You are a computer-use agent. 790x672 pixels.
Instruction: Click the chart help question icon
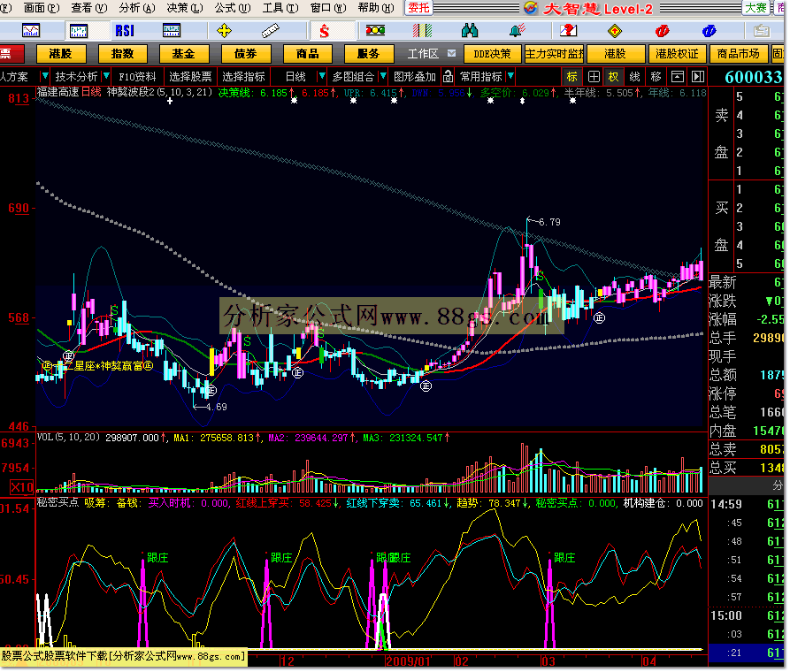(x=568, y=31)
